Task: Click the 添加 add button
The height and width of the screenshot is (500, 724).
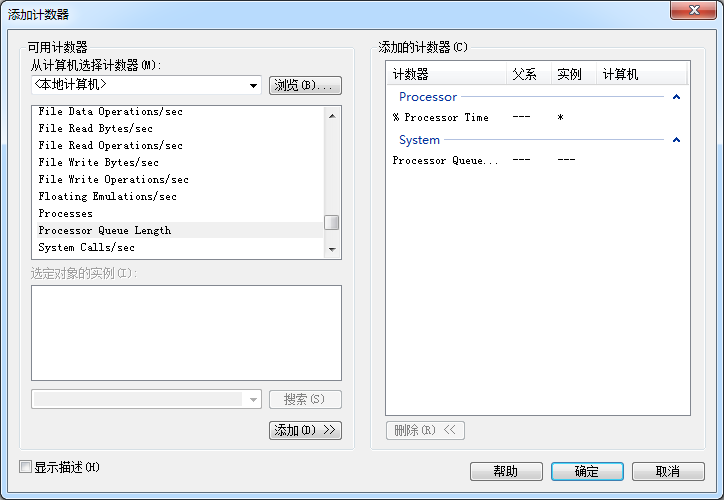Action: coord(305,430)
